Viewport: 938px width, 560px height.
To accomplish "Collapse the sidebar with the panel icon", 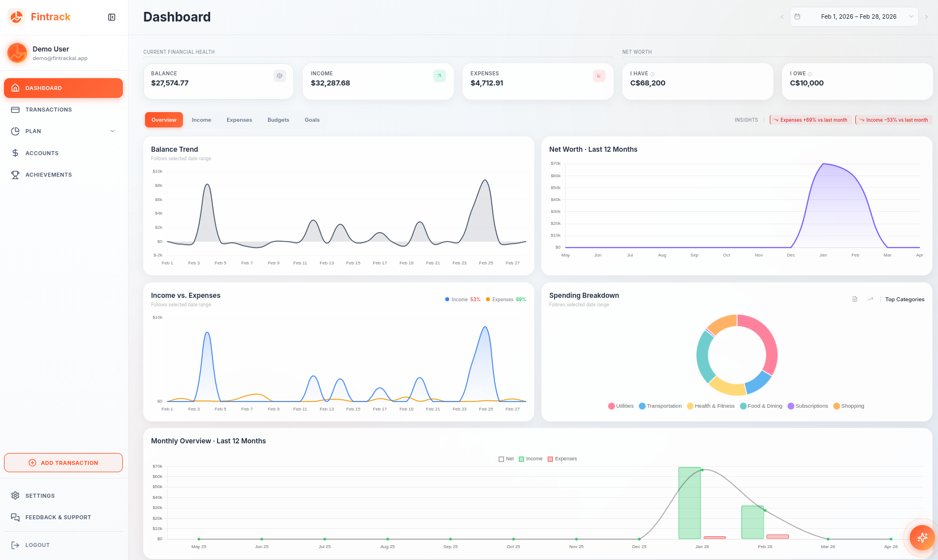I will point(111,16).
